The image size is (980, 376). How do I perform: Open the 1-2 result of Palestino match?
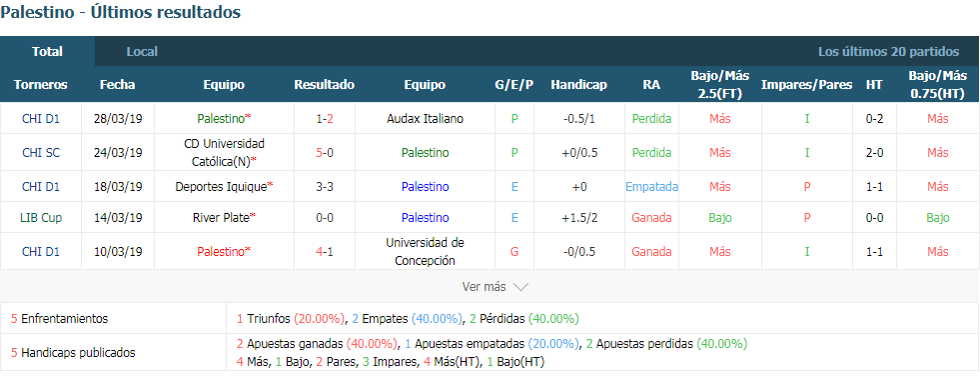click(325, 118)
